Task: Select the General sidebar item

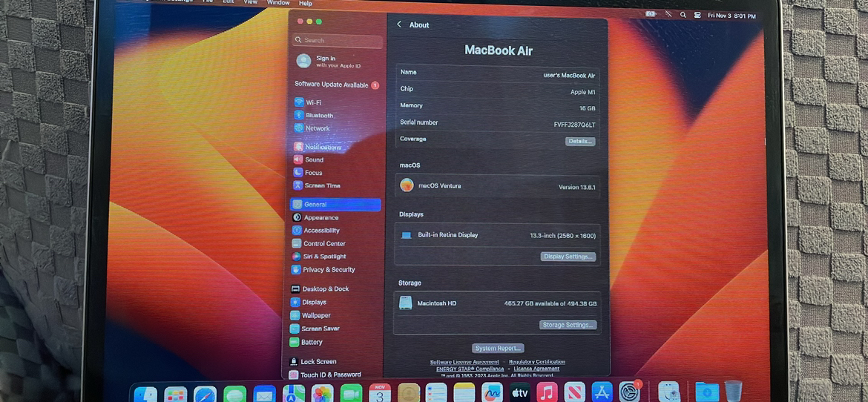Action: pos(335,204)
